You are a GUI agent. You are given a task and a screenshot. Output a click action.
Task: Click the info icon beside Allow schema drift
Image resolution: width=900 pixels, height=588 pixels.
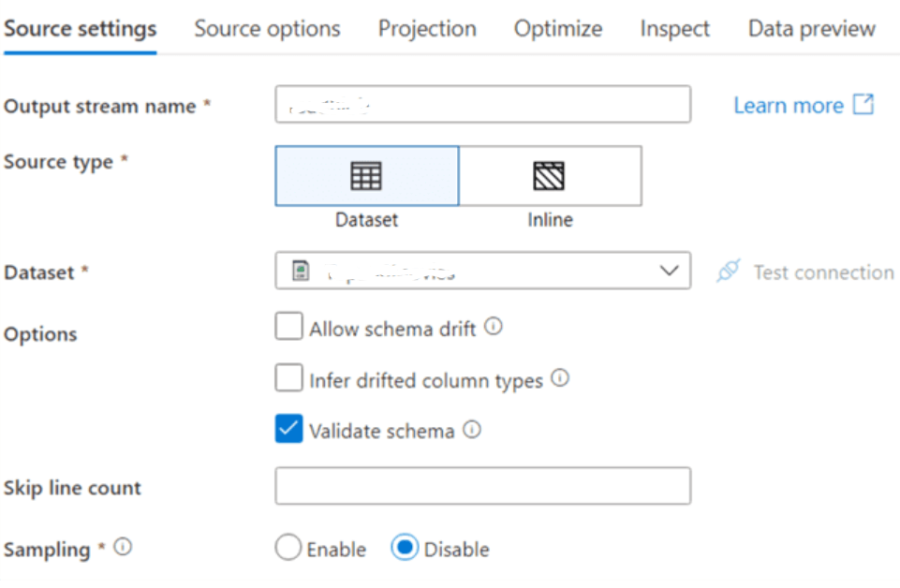[494, 326]
